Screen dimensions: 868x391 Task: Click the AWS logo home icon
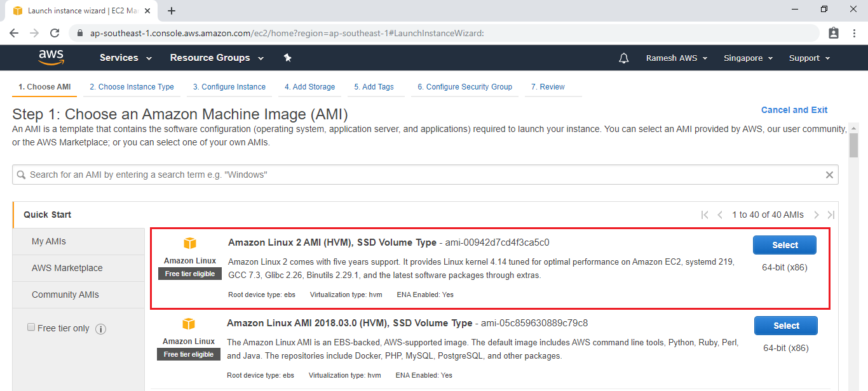pos(51,58)
